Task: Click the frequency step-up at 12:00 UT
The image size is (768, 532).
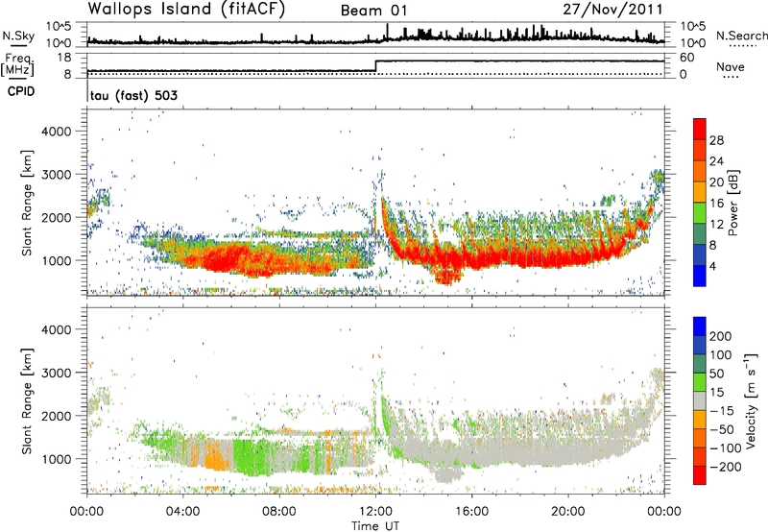Action: point(375,66)
